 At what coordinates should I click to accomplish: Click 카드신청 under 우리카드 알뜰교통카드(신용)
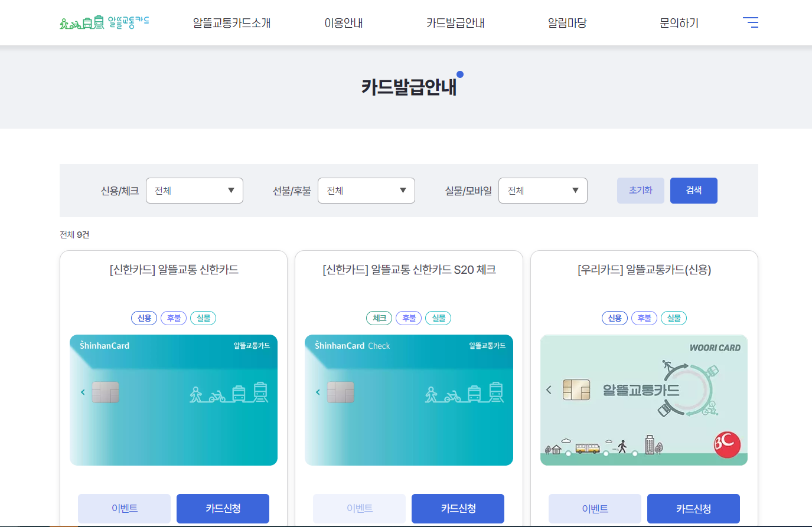[x=693, y=509]
